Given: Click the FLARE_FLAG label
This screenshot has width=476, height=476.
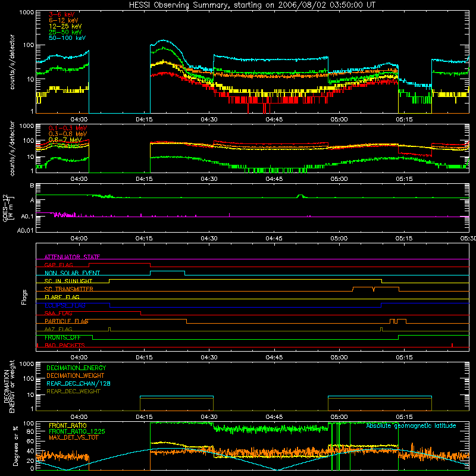Looking at the screenshot, I should pos(62,297).
